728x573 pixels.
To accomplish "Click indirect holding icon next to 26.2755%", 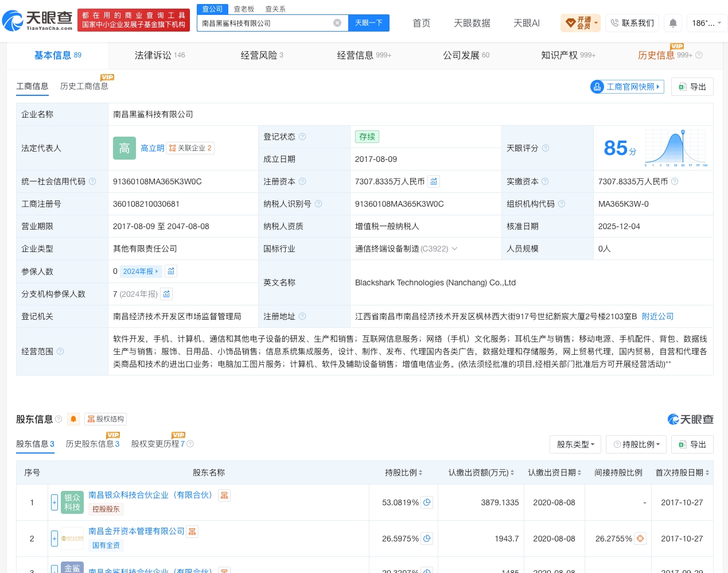I will coord(640,539).
